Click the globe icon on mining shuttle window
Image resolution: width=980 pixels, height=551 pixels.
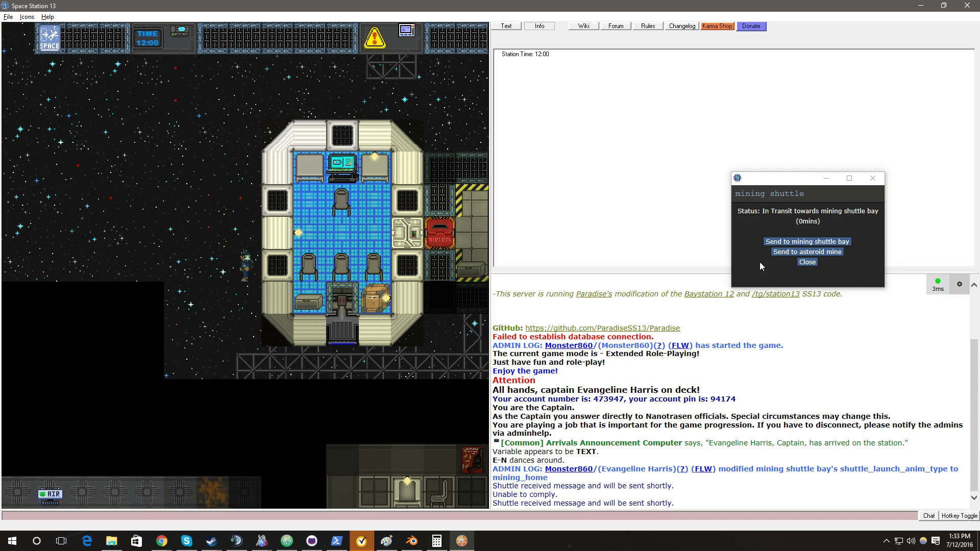[737, 178]
